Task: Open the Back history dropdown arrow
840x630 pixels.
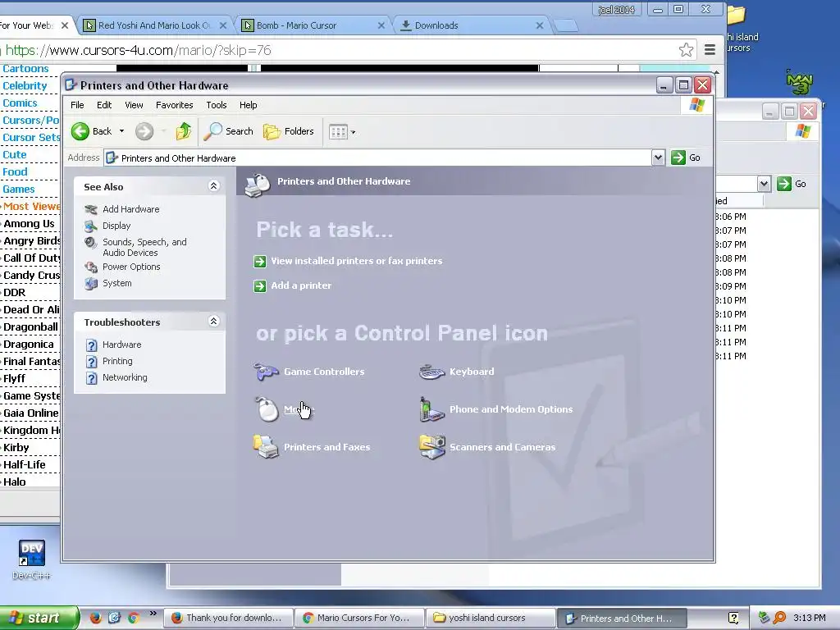Action: tap(121, 131)
